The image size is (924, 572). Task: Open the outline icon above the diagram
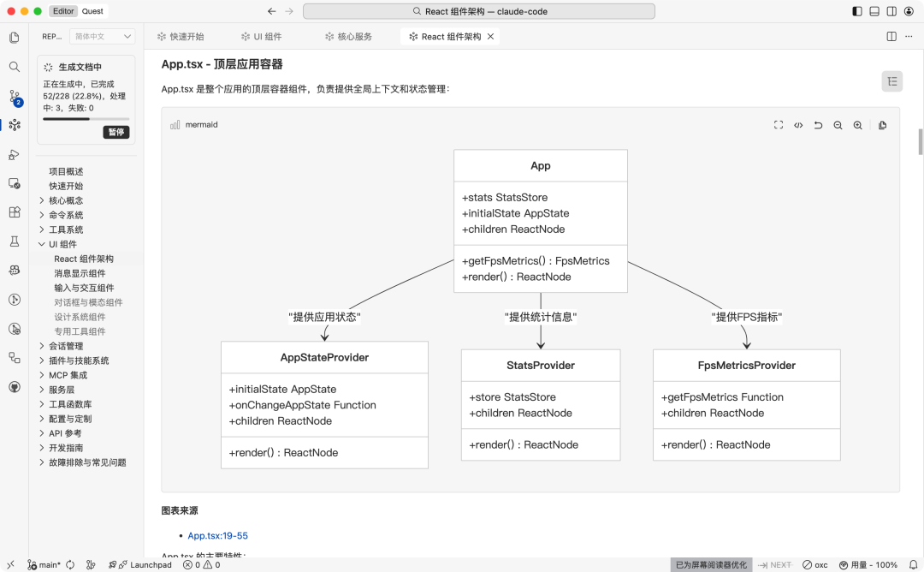[892, 80]
